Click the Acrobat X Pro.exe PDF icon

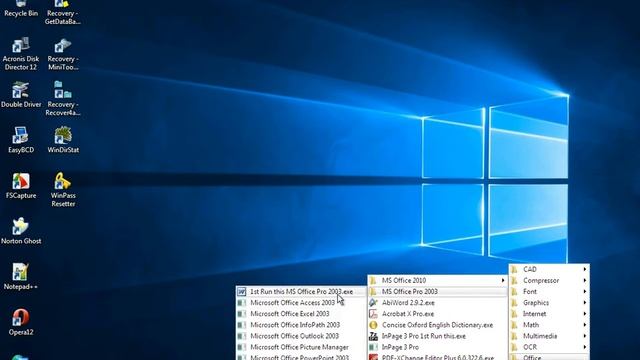point(373,314)
